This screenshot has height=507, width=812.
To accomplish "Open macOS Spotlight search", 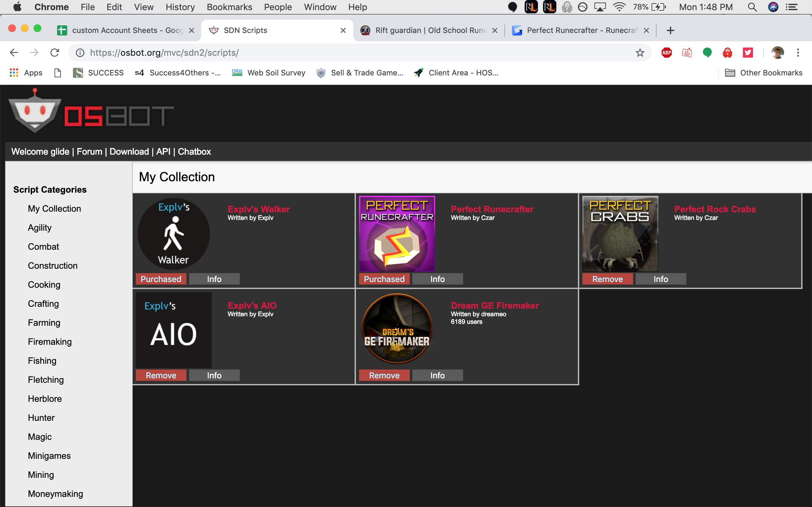I will click(752, 7).
